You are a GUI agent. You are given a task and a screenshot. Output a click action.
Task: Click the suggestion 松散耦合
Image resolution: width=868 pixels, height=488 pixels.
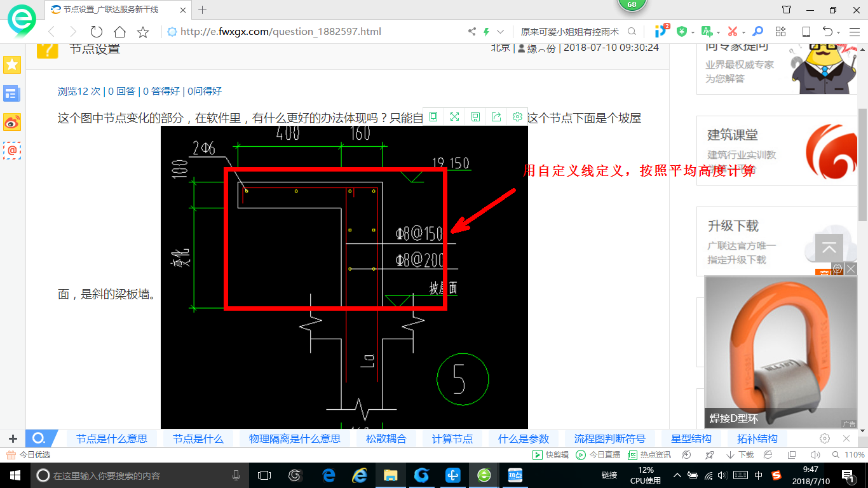(386, 438)
